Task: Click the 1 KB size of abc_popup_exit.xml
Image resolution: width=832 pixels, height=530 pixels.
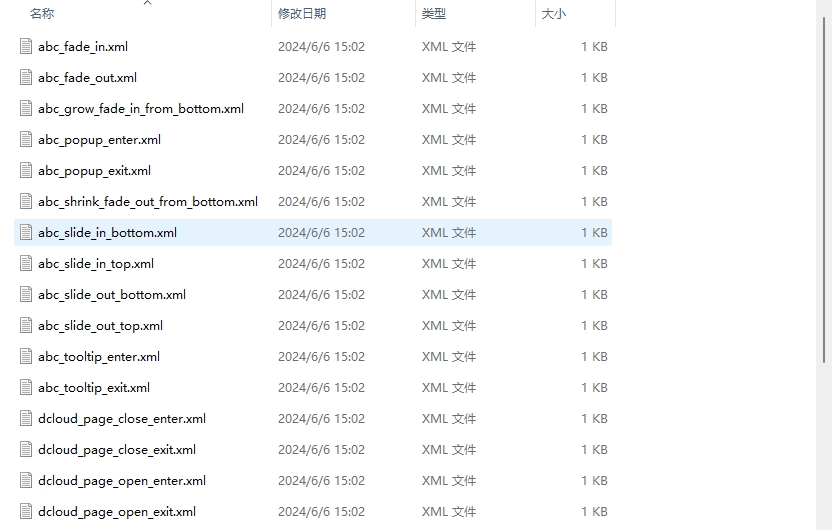Action: (x=594, y=171)
